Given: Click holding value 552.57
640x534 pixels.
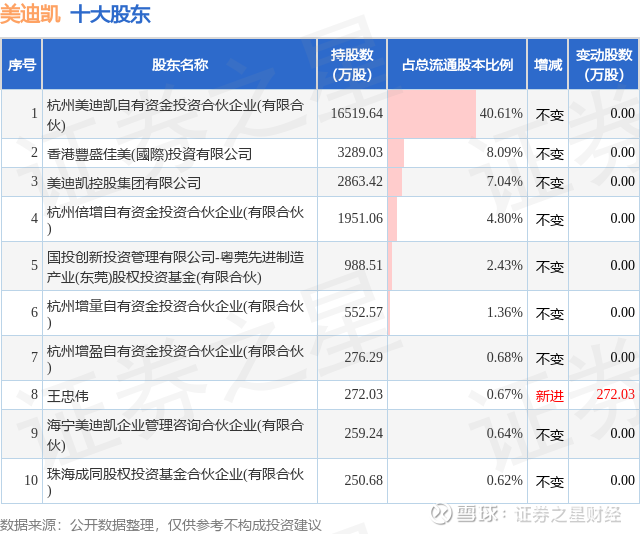Looking at the screenshot, I should (x=363, y=312).
